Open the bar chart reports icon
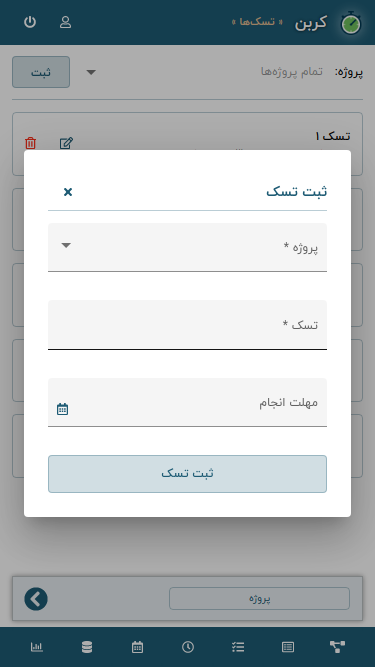The image size is (375, 667). (x=37, y=647)
